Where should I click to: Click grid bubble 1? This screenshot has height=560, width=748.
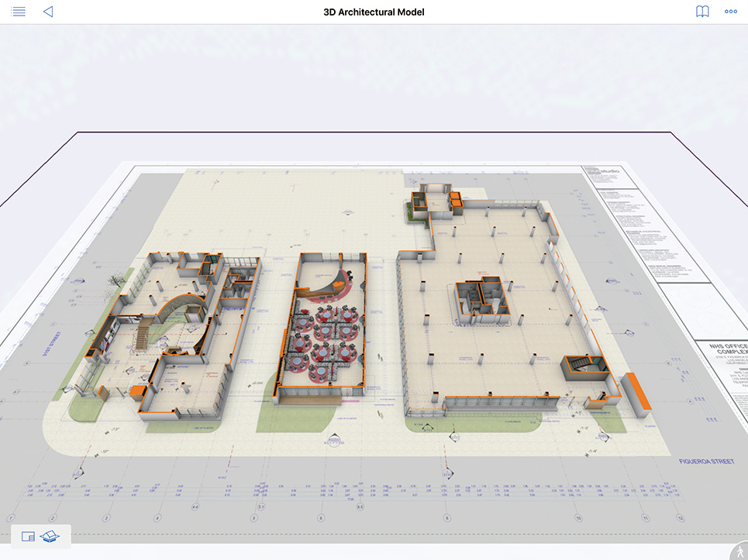[11, 518]
